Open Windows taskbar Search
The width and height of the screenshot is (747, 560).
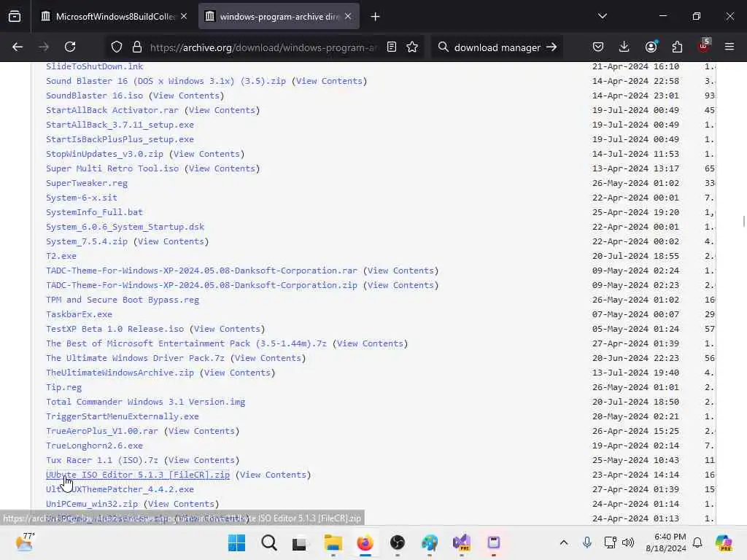coord(268,542)
